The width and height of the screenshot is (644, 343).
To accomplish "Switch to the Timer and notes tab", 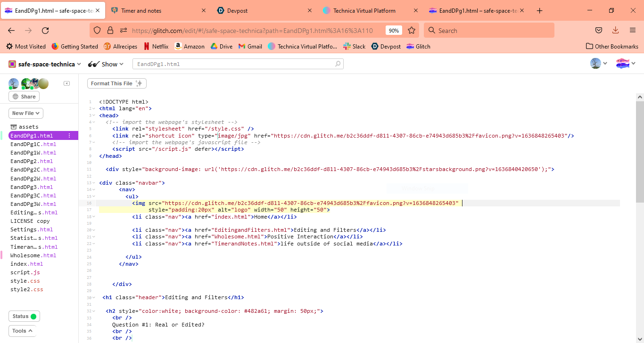I will 159,10.
